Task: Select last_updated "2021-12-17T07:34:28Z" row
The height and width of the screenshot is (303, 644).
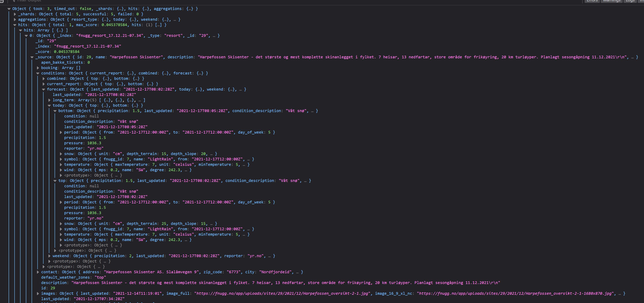Action: (83, 299)
